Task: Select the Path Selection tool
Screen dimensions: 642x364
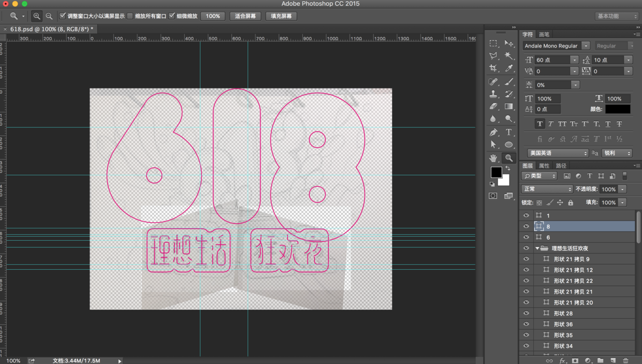Action: 493,145
